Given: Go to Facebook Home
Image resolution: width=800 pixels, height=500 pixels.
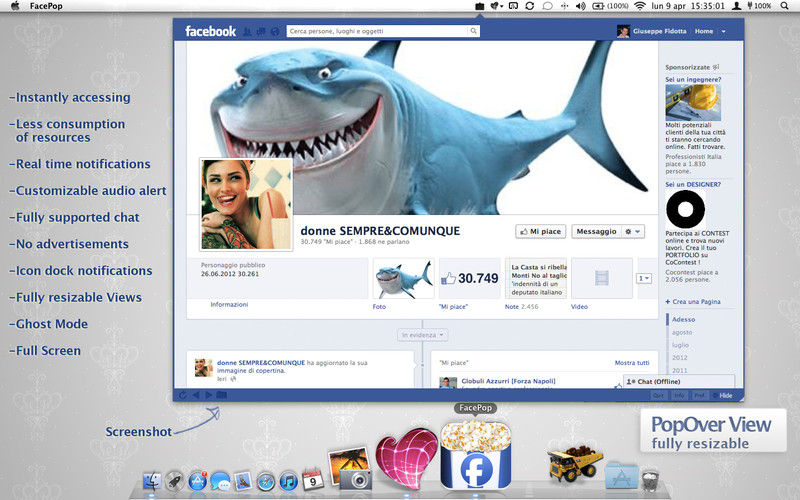Looking at the screenshot, I should tap(704, 31).
